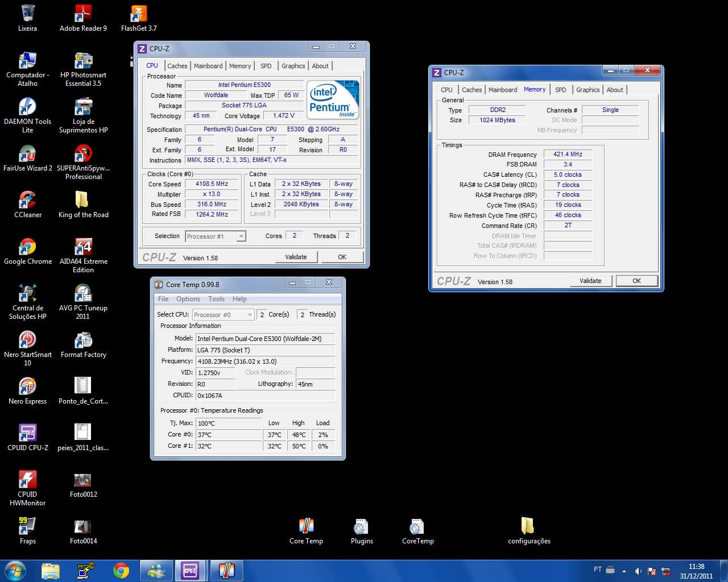Viewport: 728px width, 582px height.
Task: Launch CCleaner from desktop
Action: 27,205
